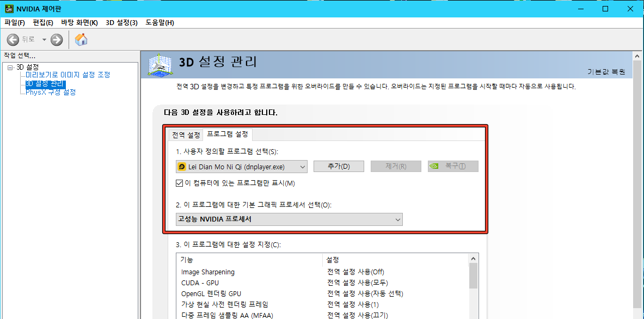Go to the Home icon in toolbar
The image size is (644, 319).
point(81,39)
